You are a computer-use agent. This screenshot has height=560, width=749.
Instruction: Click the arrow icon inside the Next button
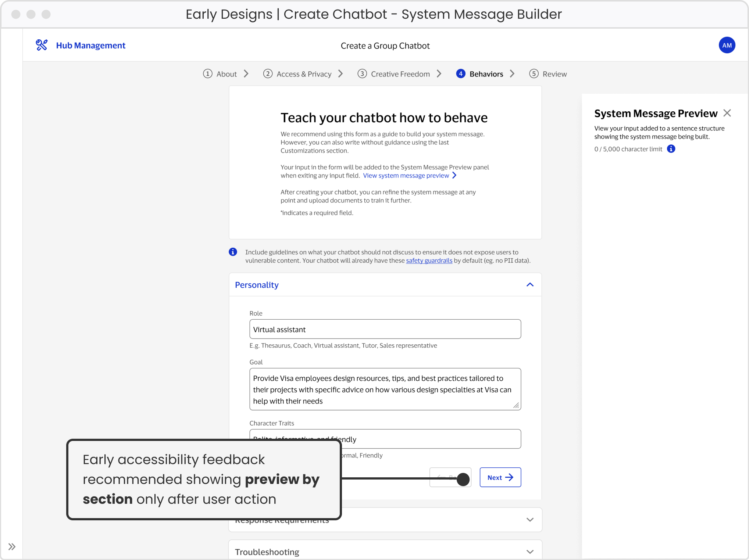point(510,477)
